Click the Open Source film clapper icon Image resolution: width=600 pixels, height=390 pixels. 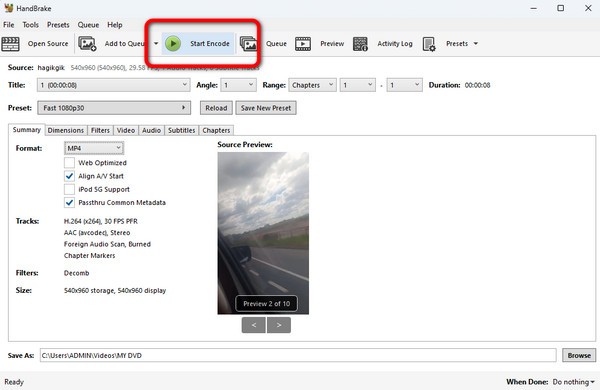click(10, 44)
